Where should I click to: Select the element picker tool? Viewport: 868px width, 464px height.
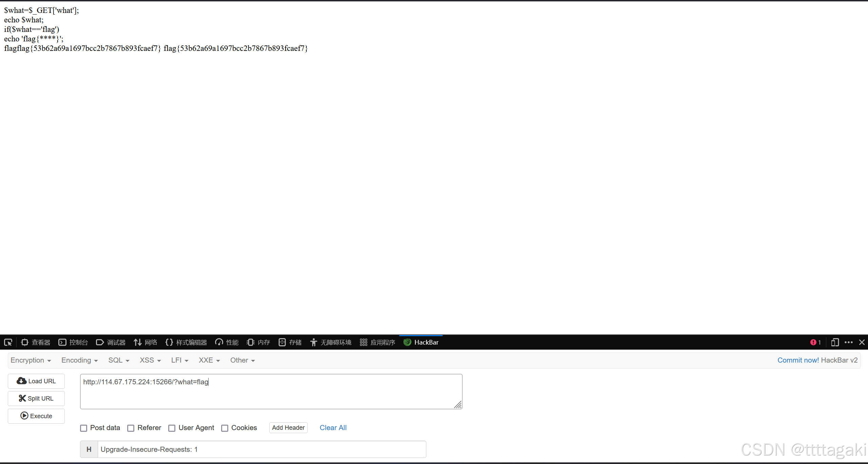tap(8, 342)
